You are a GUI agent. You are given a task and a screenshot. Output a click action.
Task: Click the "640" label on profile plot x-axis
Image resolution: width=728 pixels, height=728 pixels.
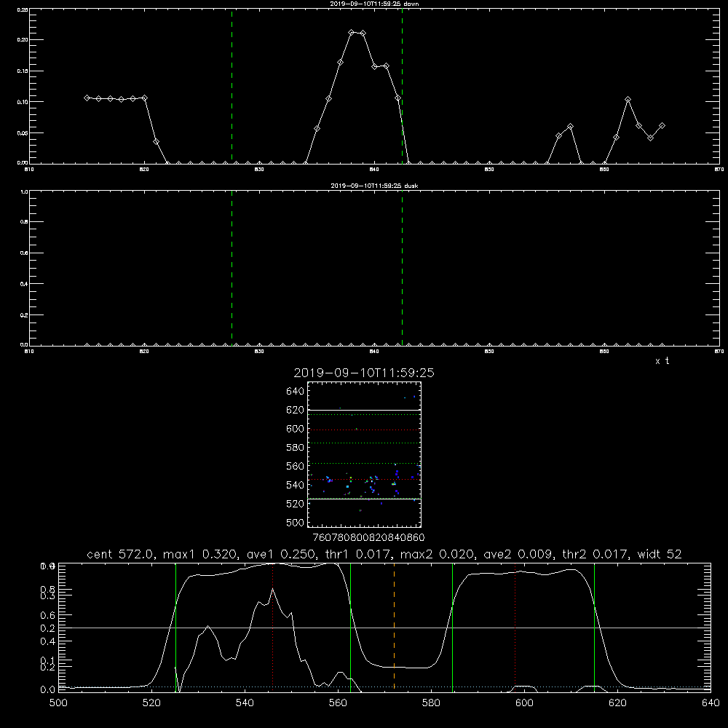click(x=711, y=703)
